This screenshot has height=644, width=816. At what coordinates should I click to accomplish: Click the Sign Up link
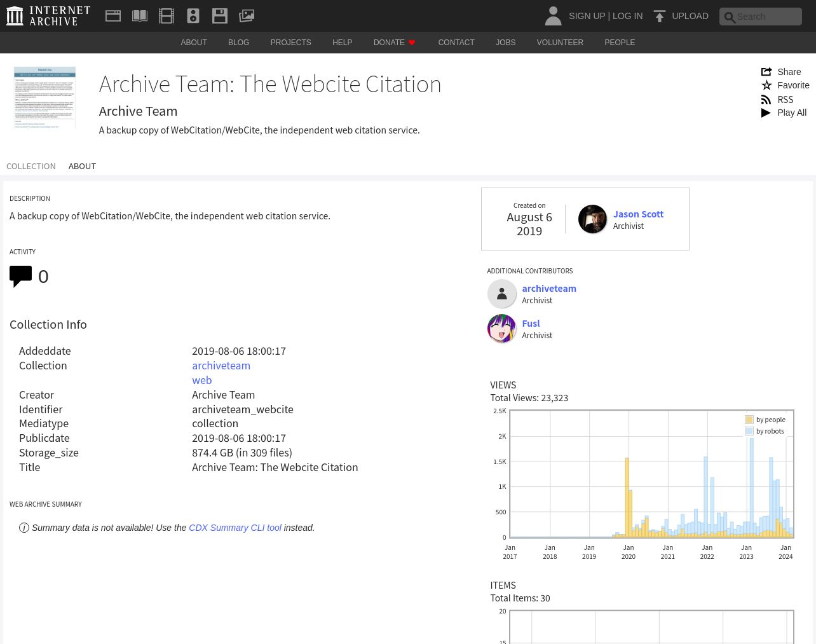[587, 16]
